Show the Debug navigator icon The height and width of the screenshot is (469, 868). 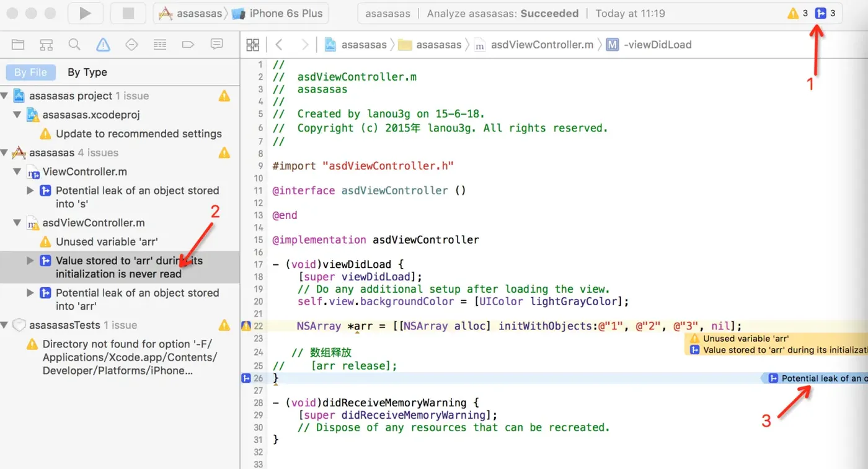point(160,45)
